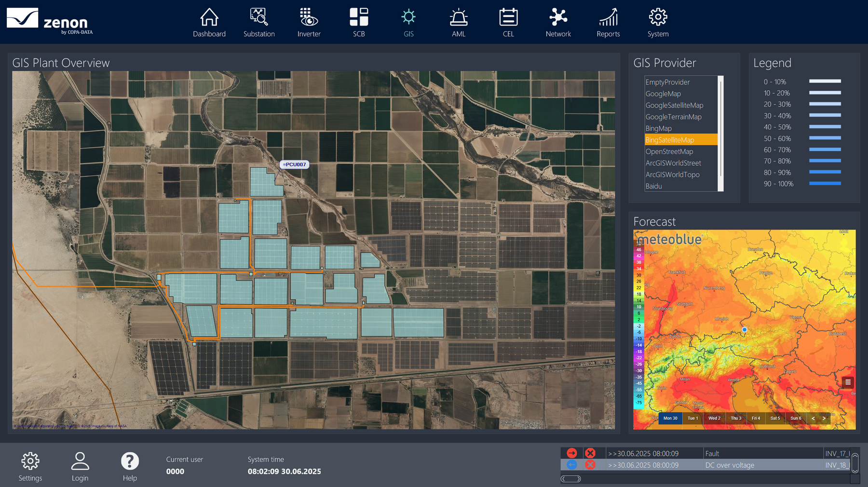Switch map to OpenStreetMap
The width and height of the screenshot is (868, 487).
tap(681, 151)
